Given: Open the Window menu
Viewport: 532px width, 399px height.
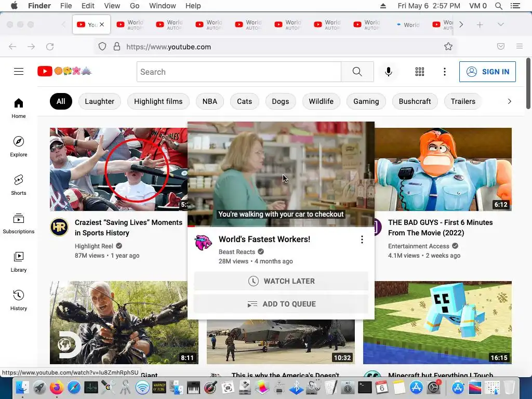Looking at the screenshot, I should pyautogui.click(x=163, y=6).
